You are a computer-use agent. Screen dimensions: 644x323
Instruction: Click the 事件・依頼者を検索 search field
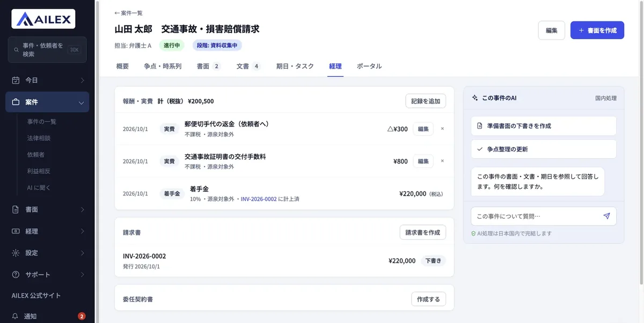click(47, 50)
